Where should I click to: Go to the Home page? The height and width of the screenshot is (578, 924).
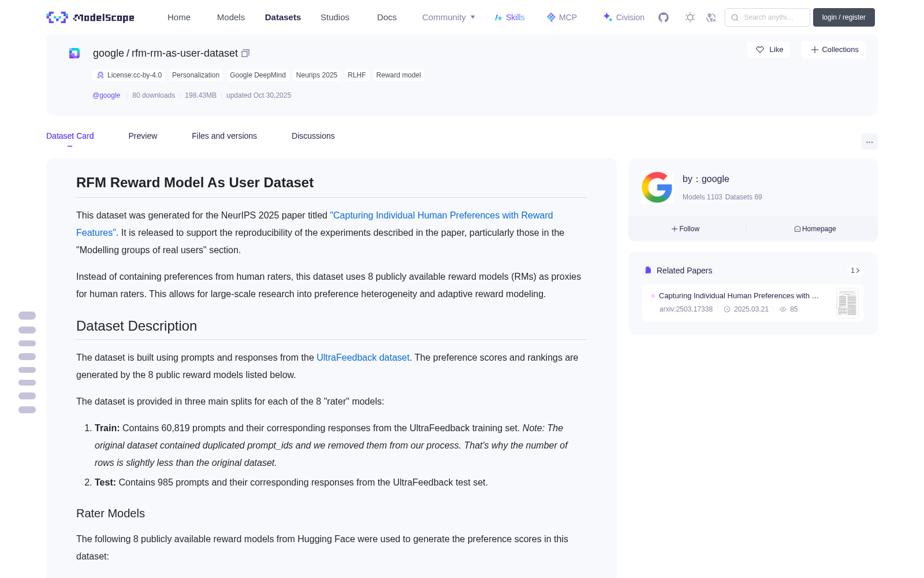179,17
